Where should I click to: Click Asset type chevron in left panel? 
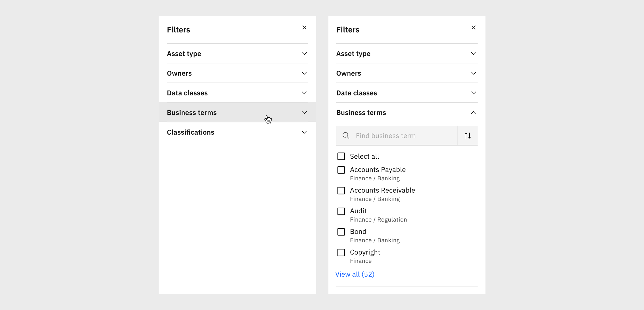click(304, 54)
